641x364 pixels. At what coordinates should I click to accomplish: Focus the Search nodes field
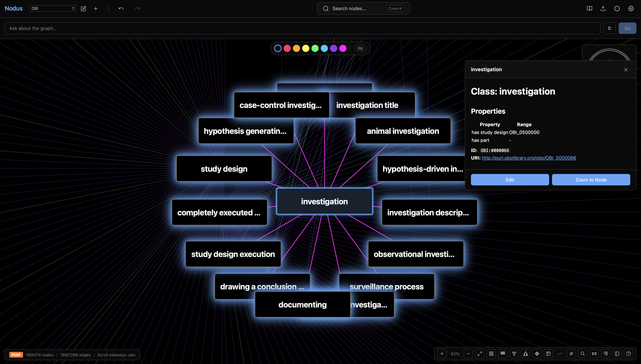[363, 9]
